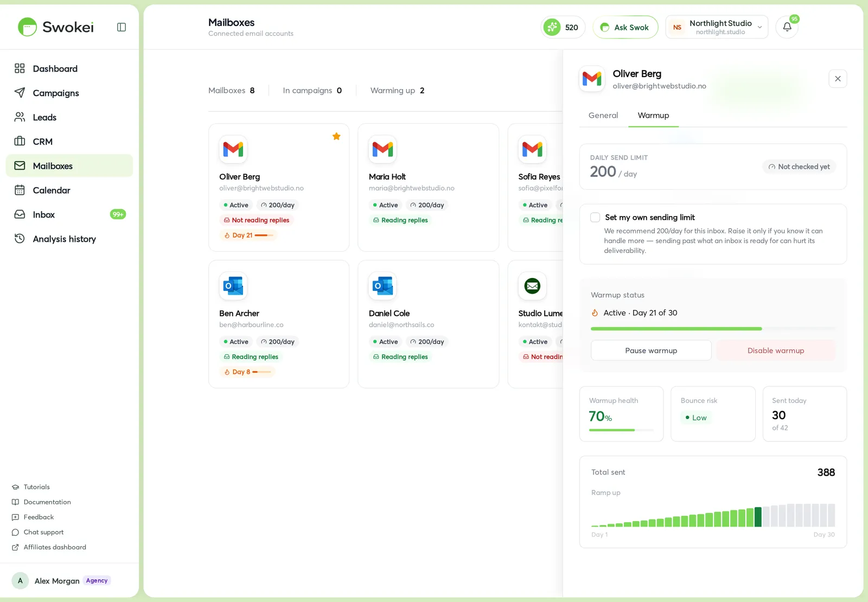The image size is (868, 602).
Task: Close the Oliver Berg details panel
Action: [838, 79]
